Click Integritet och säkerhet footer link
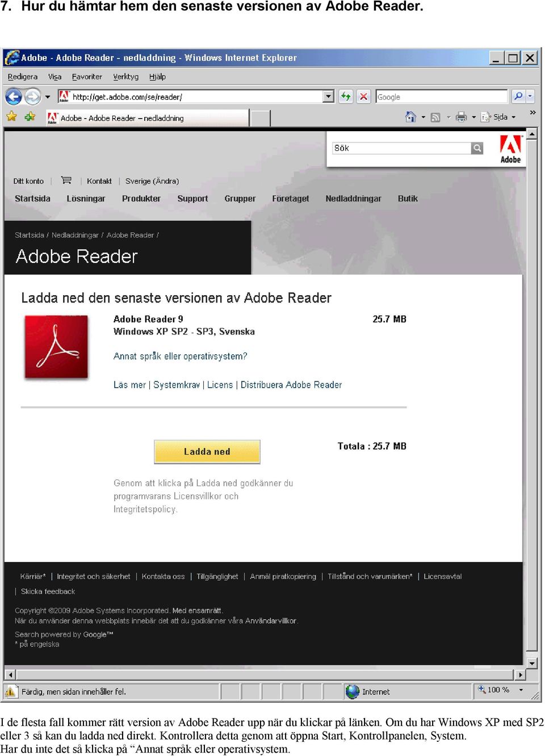This screenshot has width=545, height=756. coord(94,577)
